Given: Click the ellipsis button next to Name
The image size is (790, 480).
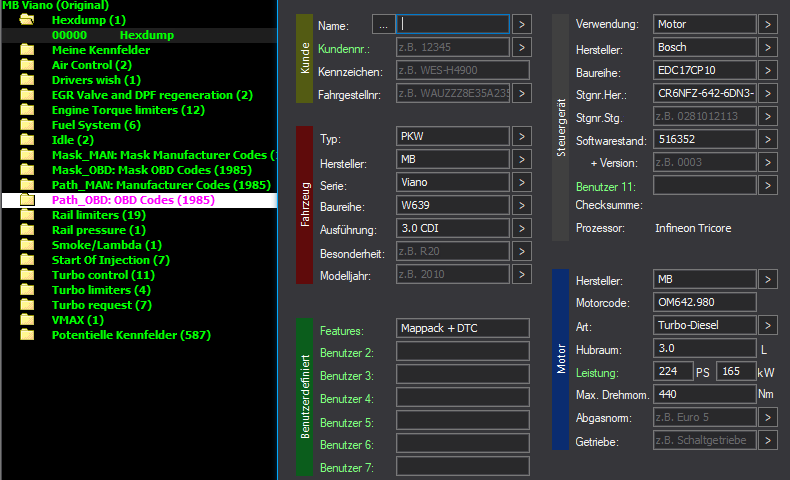Looking at the screenshot, I should click(x=383, y=25).
